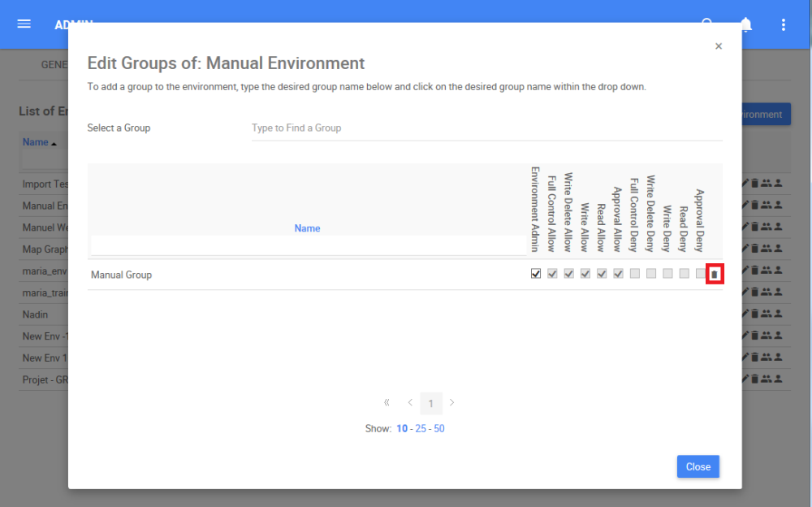This screenshot has width=812, height=507.
Task: Click the Type to Find a Group field
Action: tap(486, 128)
